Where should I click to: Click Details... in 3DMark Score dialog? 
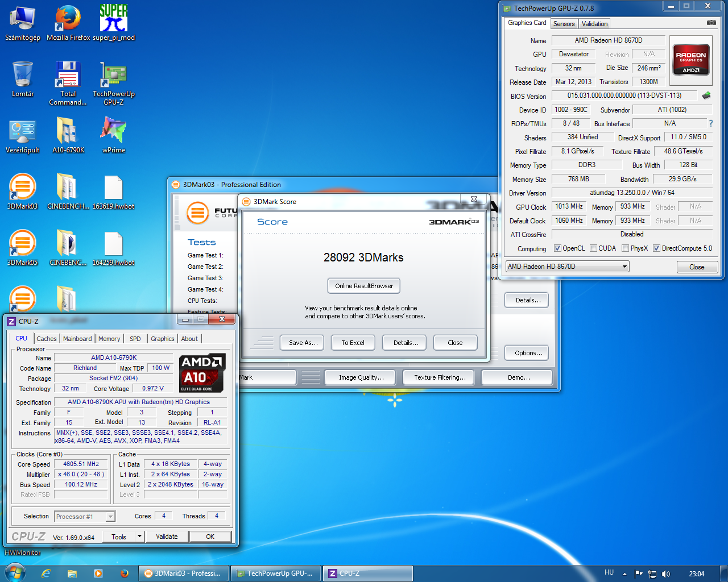click(x=406, y=343)
